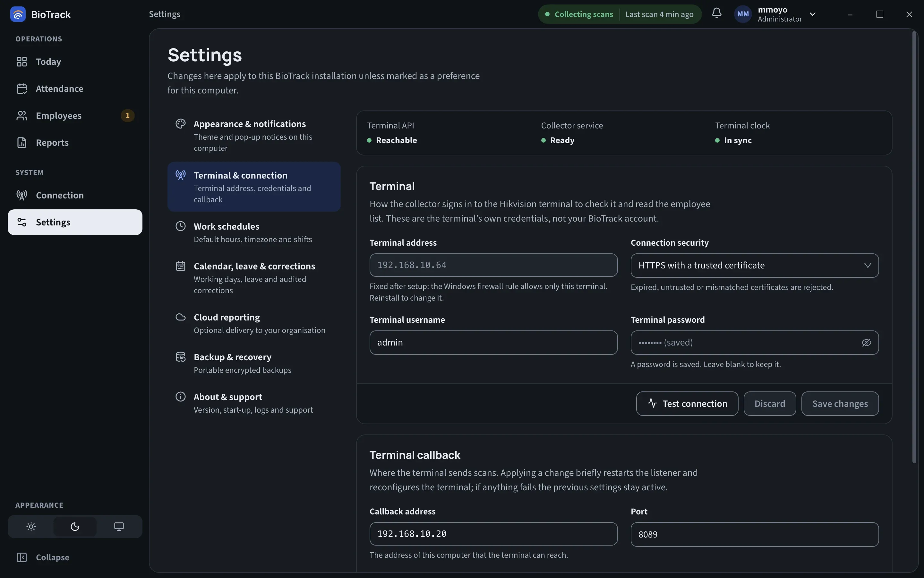This screenshot has height=578, width=924.
Task: Click the Backup & recovery database icon
Action: [180, 357]
